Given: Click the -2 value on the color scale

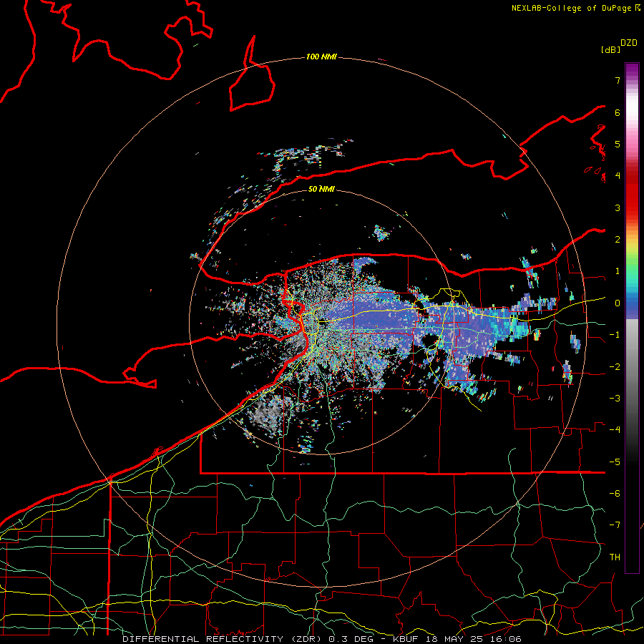Looking at the screenshot, I should pos(615,367).
